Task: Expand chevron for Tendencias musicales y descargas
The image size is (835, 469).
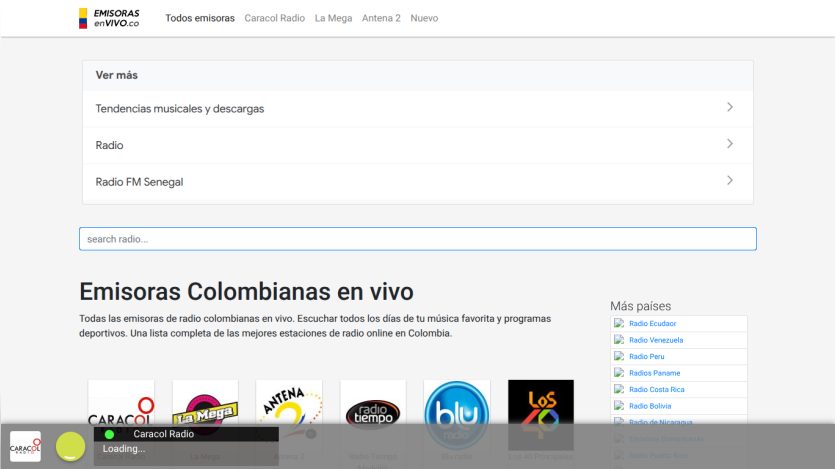Action: (730, 108)
